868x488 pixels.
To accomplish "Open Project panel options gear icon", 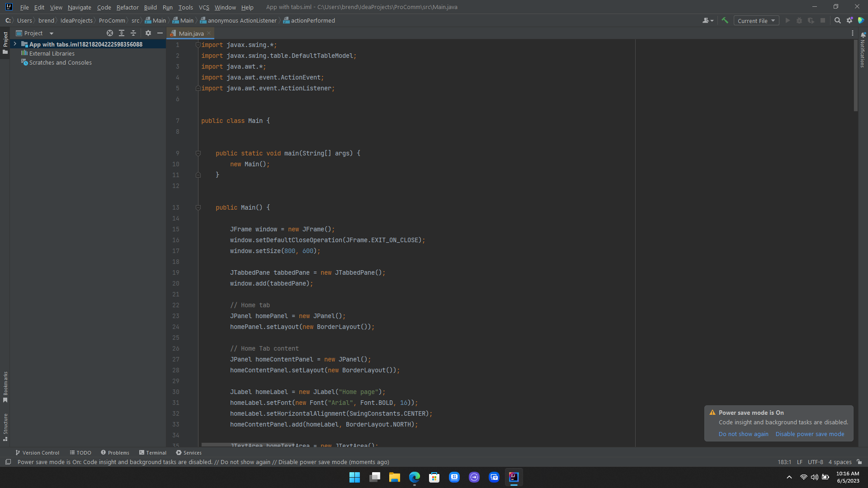I will pyautogui.click(x=148, y=33).
